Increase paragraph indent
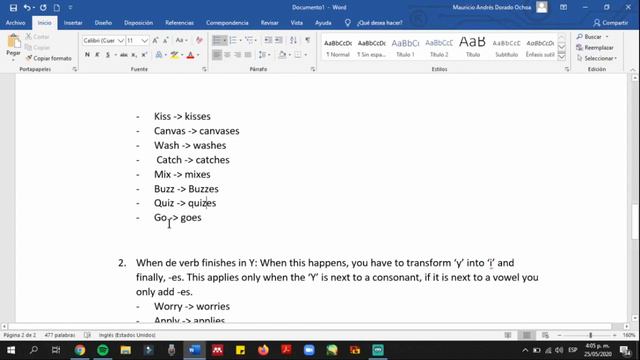Viewport: 640px width, 360px height. 278,40
